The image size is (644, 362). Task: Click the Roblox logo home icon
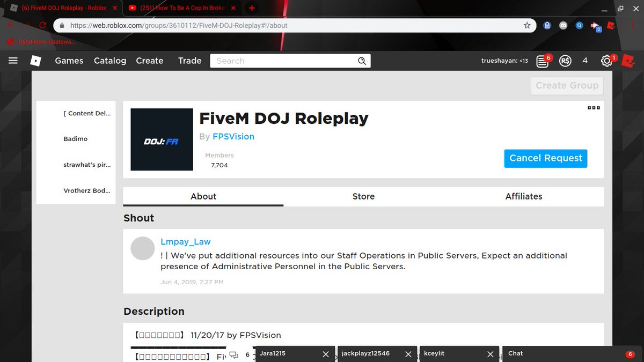coord(35,61)
